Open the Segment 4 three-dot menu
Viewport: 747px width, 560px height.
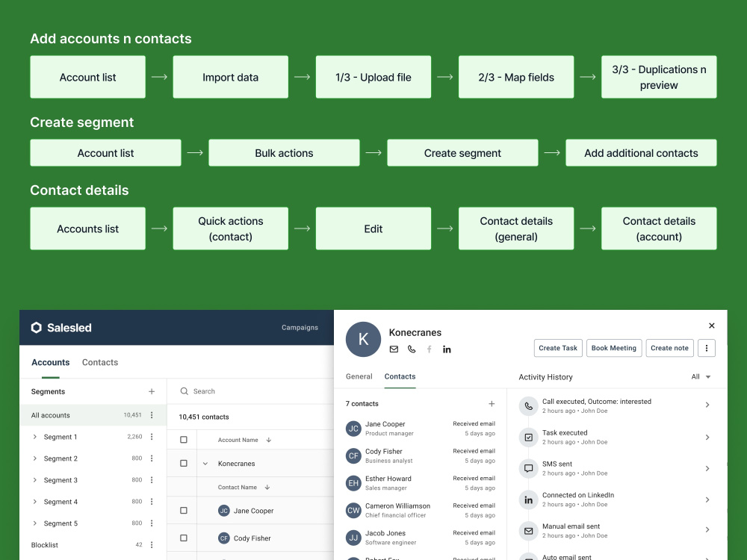(x=152, y=502)
